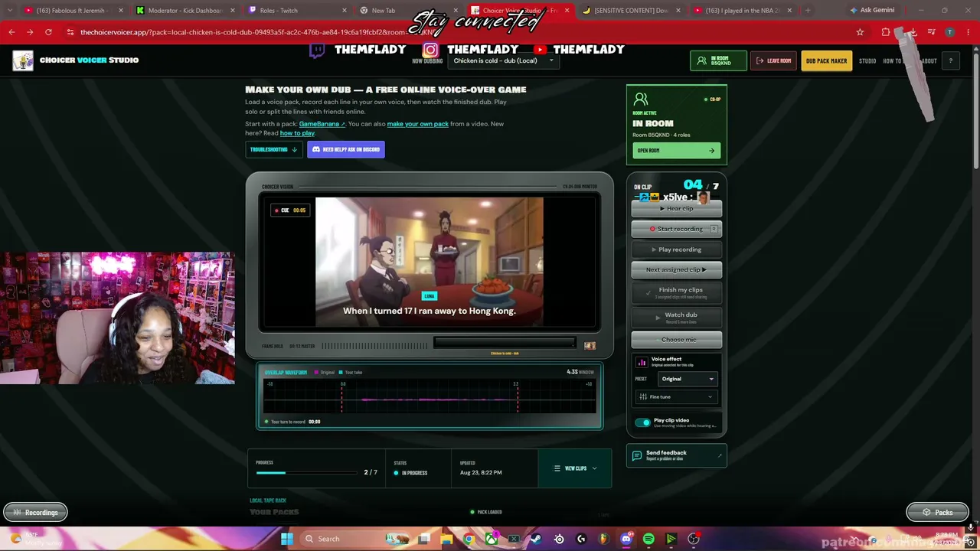Open the Chrome menu three dots
The width and height of the screenshot is (980, 551).
(x=969, y=32)
